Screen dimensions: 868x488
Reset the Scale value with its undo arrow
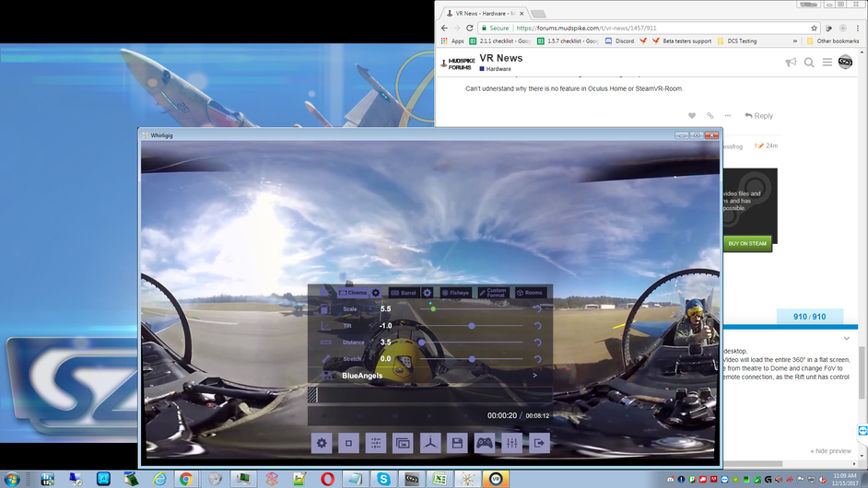(x=537, y=309)
